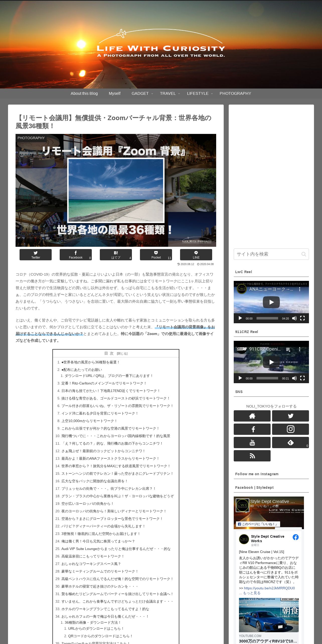Follow on Facebook in the SNS sidebar

252,429
